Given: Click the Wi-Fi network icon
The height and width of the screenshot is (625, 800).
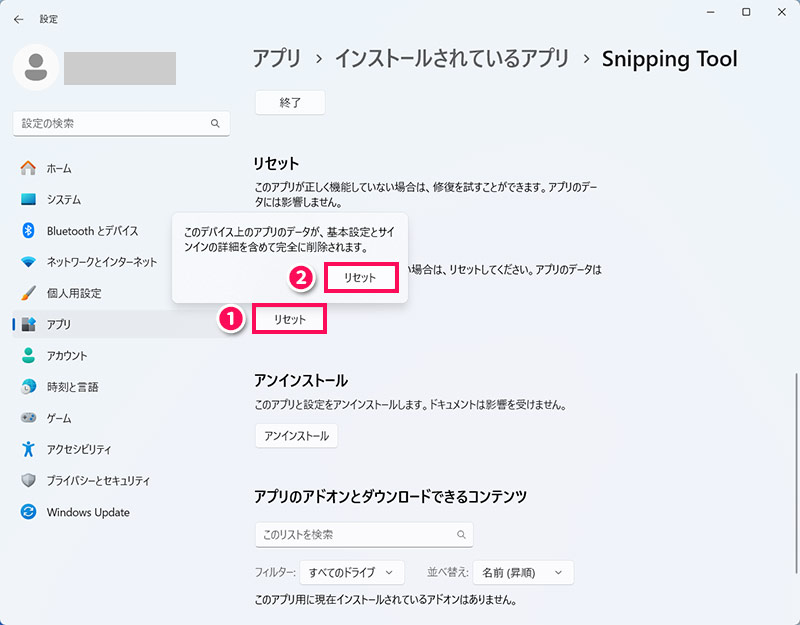Looking at the screenshot, I should (x=28, y=262).
